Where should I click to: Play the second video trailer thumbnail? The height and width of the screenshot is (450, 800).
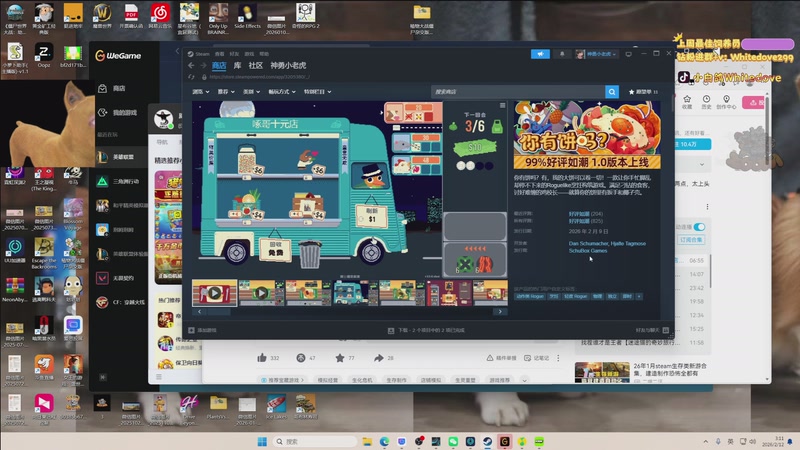(x=261, y=293)
